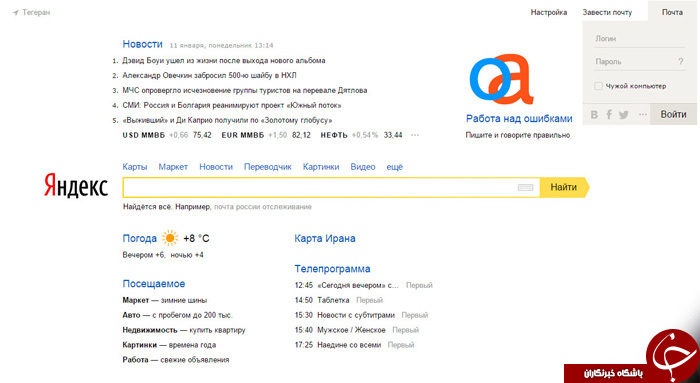Open the Новости service tab above search
The width and height of the screenshot is (700, 383).
click(x=216, y=167)
